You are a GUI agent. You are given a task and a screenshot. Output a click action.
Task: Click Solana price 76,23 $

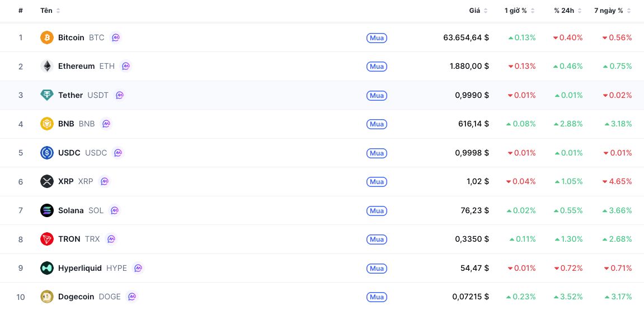click(475, 210)
